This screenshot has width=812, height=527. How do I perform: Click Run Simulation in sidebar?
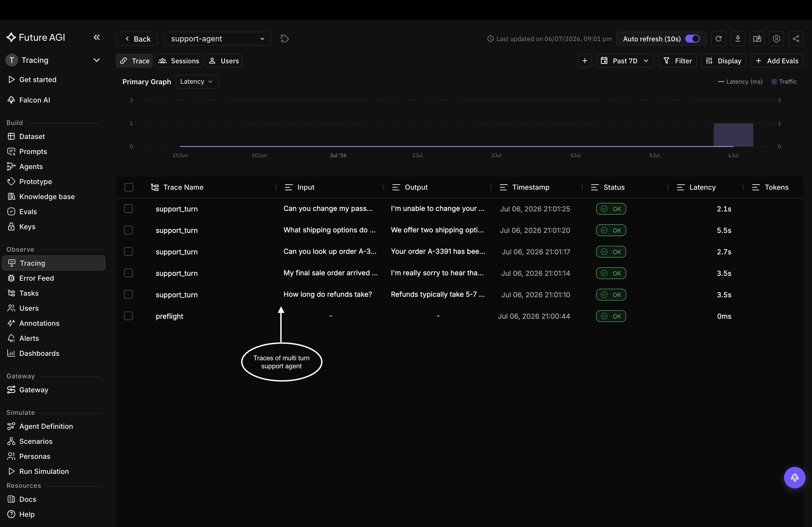(x=44, y=471)
